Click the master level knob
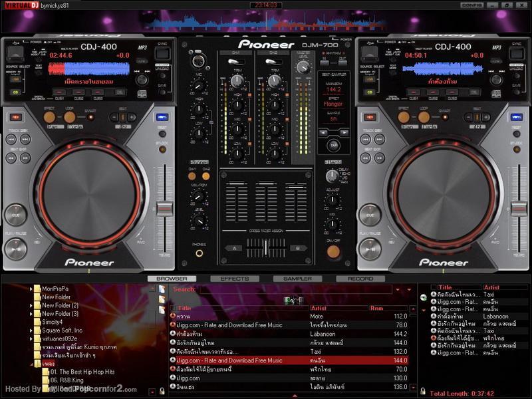 click(303, 67)
